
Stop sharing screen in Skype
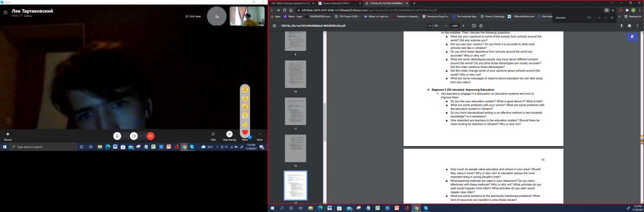pos(229,136)
